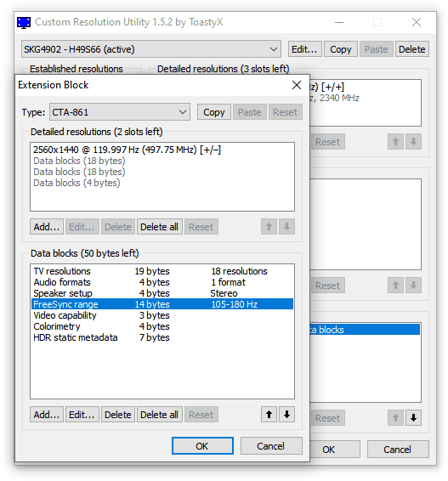Click Delete under the Data blocks list
This screenshot has height=481, width=448.
tap(118, 415)
